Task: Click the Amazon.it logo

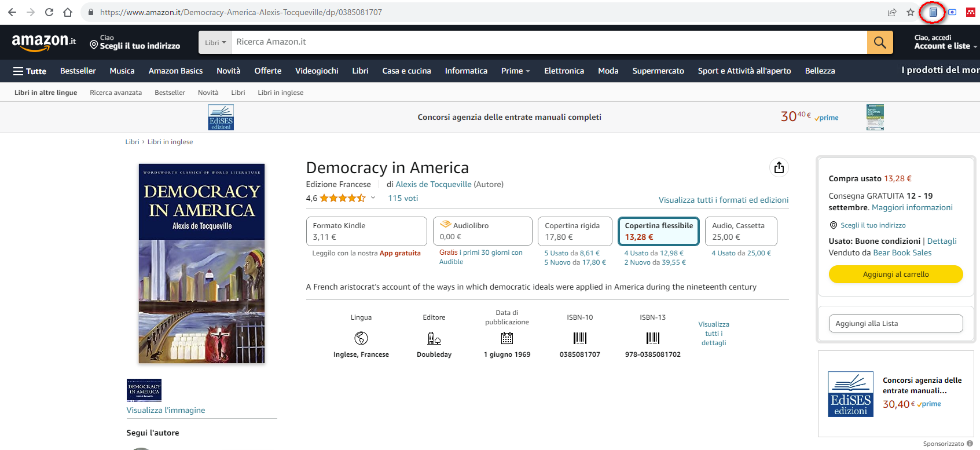Action: (43, 42)
